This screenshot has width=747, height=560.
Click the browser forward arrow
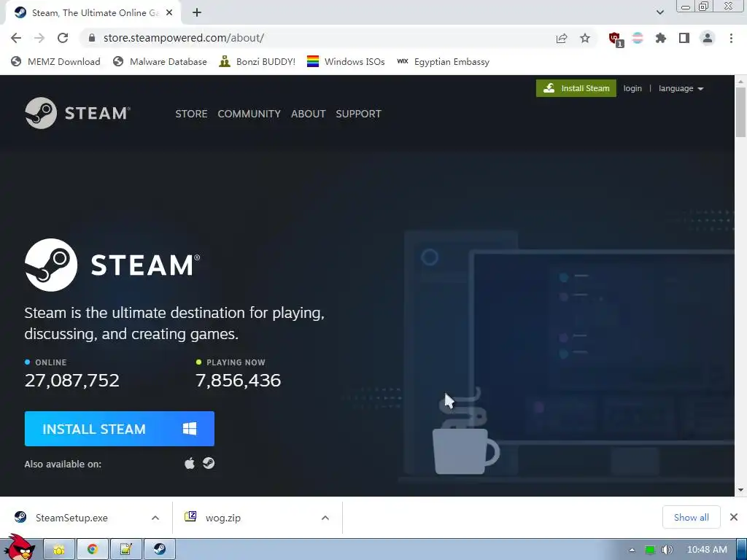39,38
